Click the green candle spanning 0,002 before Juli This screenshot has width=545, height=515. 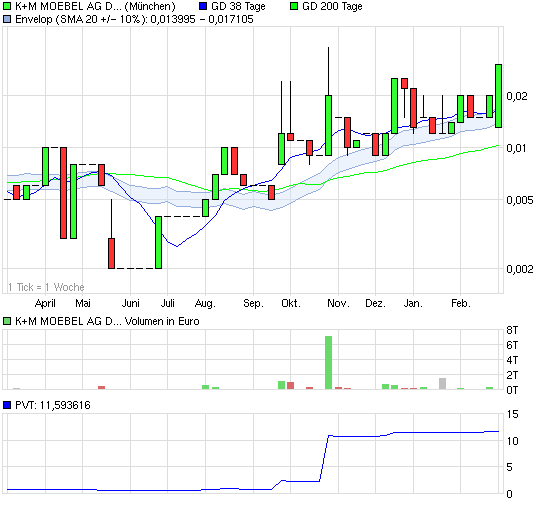[x=158, y=243]
